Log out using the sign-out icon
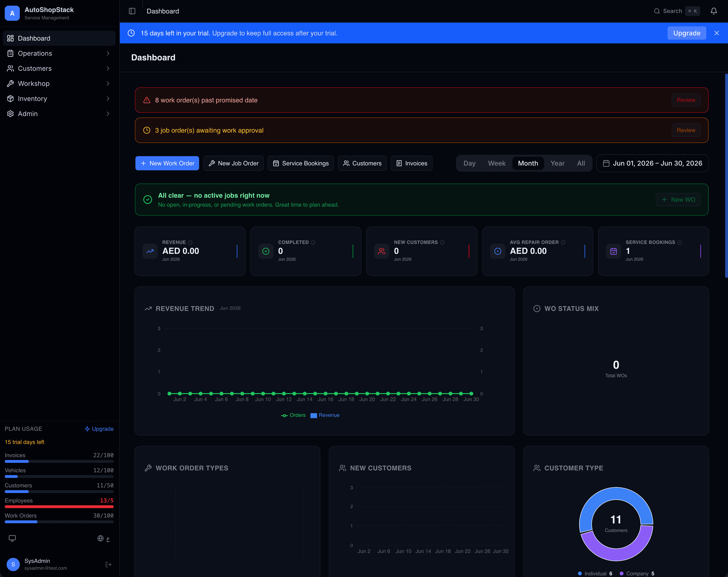This screenshot has height=577, width=728. (108, 564)
